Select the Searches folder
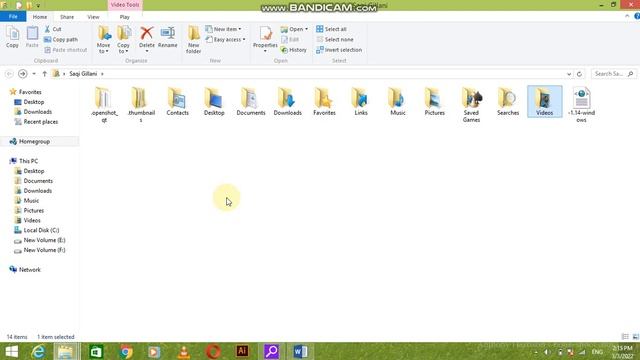This screenshot has height=360, width=640. tap(508, 102)
